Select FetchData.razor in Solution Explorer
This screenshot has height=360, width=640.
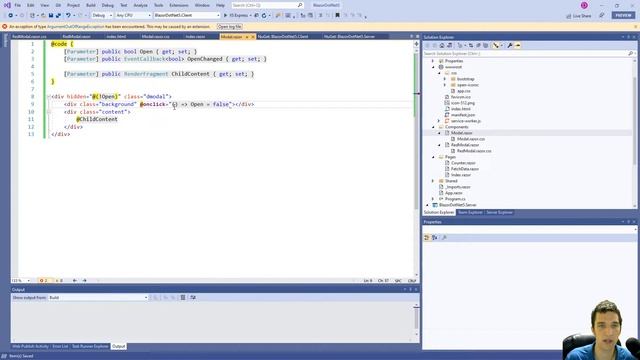click(x=464, y=169)
